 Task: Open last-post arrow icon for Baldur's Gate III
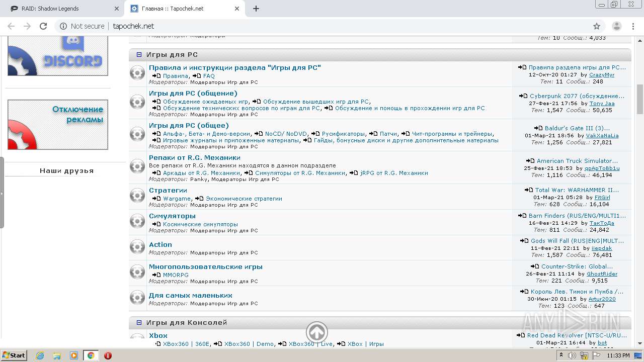(539, 128)
